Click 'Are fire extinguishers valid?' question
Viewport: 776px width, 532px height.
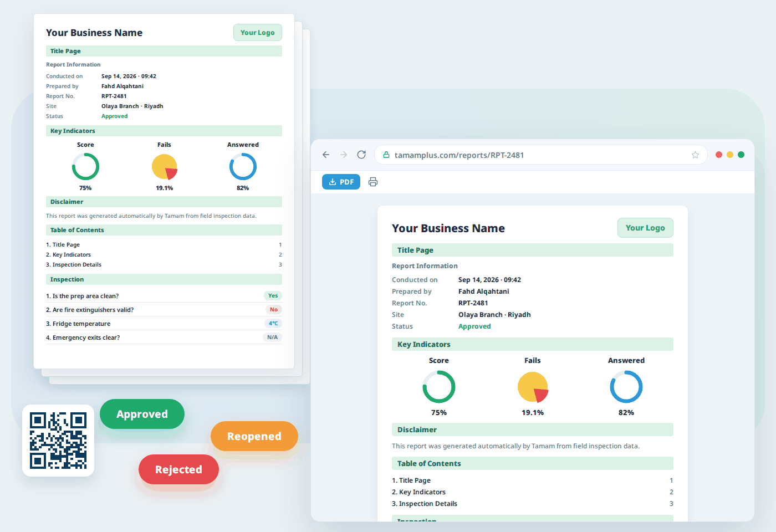tap(90, 310)
